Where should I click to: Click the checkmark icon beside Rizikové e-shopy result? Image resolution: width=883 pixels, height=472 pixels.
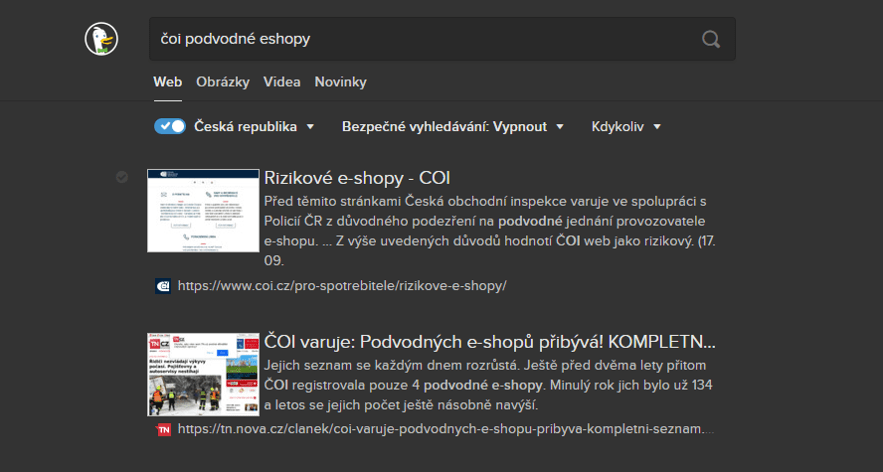tap(122, 177)
